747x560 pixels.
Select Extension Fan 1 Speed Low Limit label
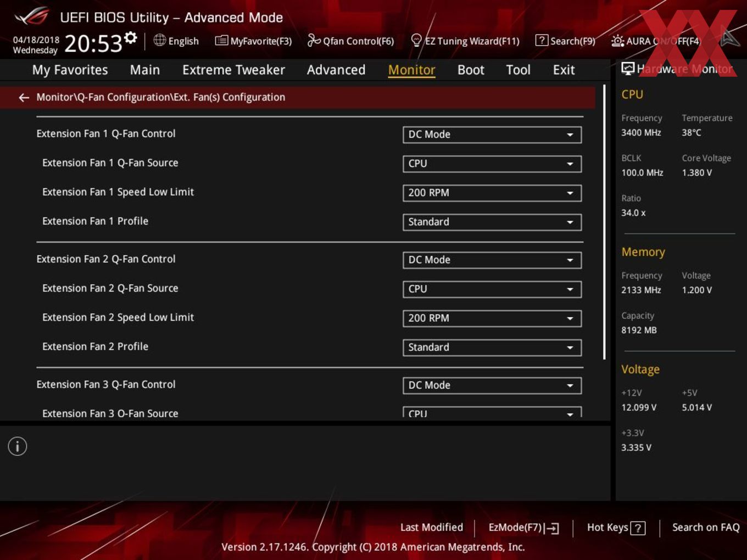point(118,192)
